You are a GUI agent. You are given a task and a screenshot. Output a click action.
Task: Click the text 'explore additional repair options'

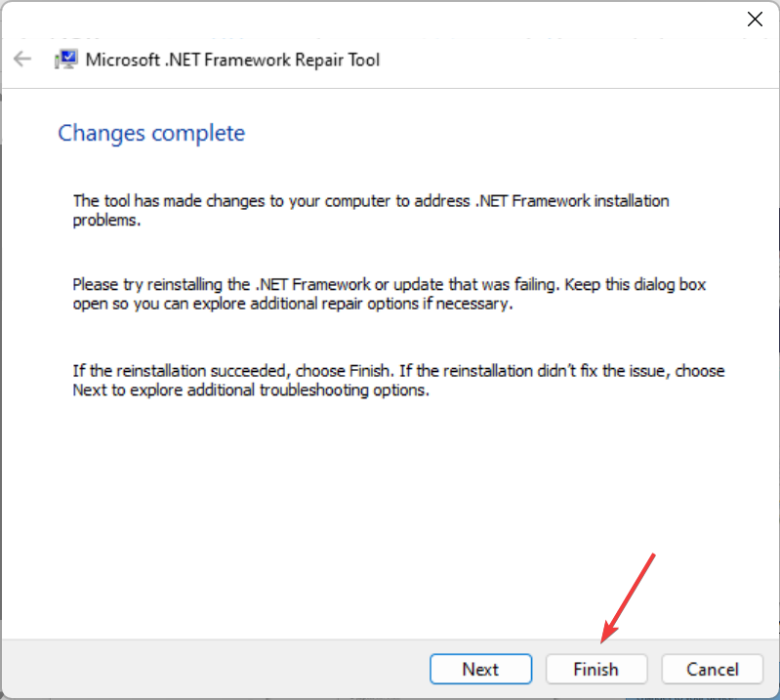(x=306, y=304)
